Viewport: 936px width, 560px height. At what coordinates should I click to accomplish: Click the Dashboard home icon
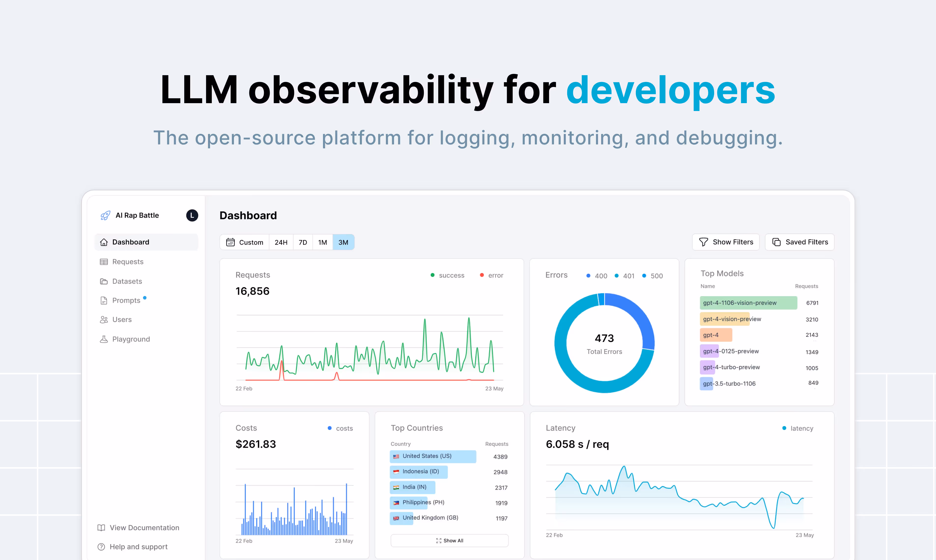pos(104,242)
